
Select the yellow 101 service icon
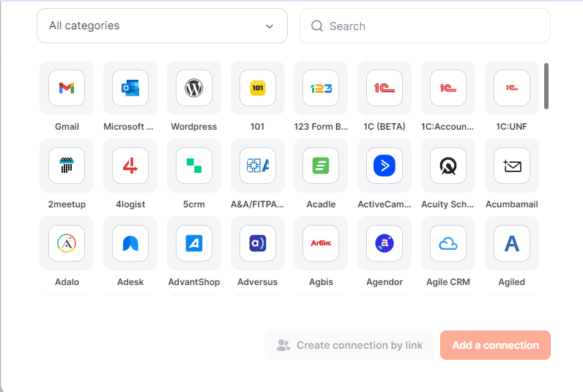[x=258, y=88]
